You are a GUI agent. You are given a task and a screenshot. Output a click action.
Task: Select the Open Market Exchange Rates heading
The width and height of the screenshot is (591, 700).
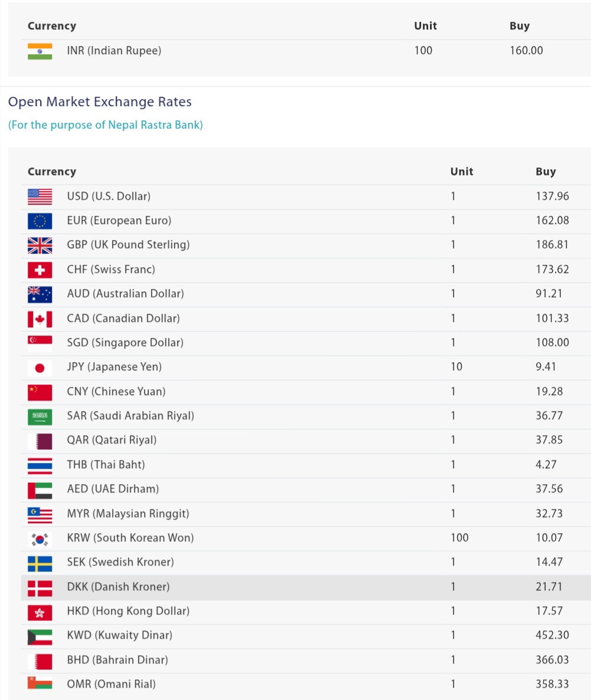(x=100, y=101)
